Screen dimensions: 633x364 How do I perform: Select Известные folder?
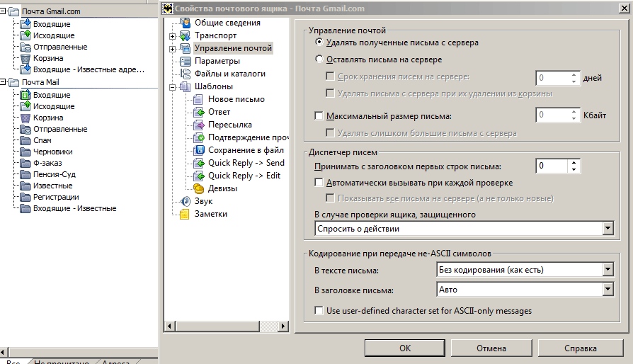click(x=53, y=186)
